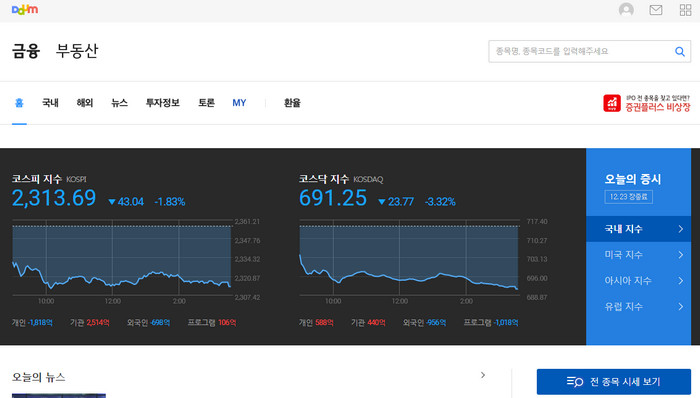The height and width of the screenshot is (398, 700).
Task: Select 미국 지수 in 오늘의 증시
Action: click(x=638, y=255)
